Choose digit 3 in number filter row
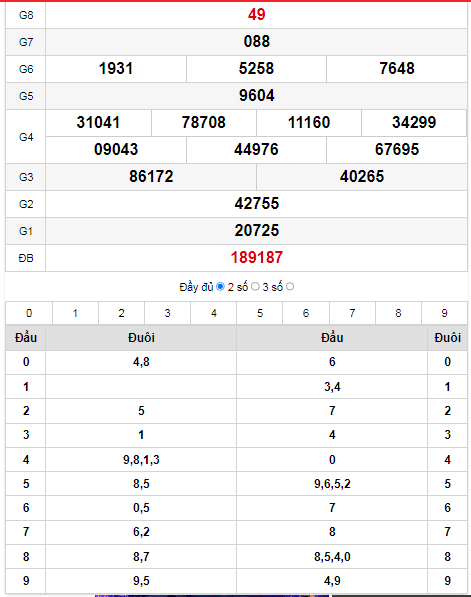Screen dimensions: 471x597 tap(167, 313)
